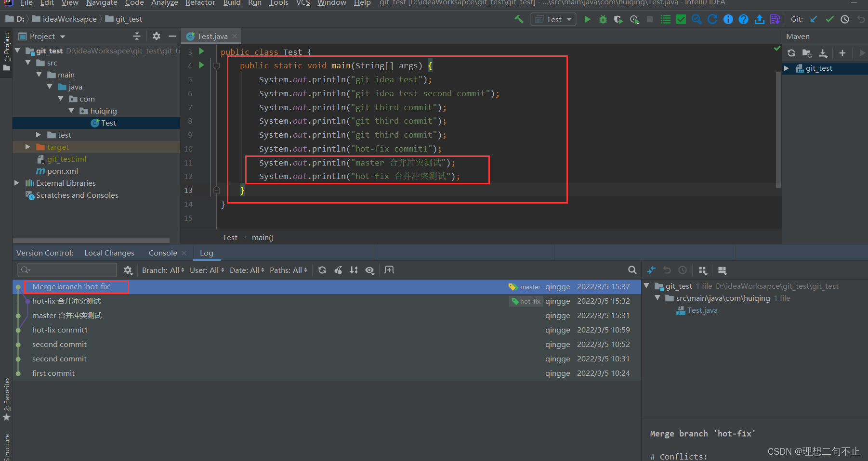This screenshot has height=461, width=868.
Task: Show Git history clock icon
Action: pyautogui.click(x=845, y=19)
